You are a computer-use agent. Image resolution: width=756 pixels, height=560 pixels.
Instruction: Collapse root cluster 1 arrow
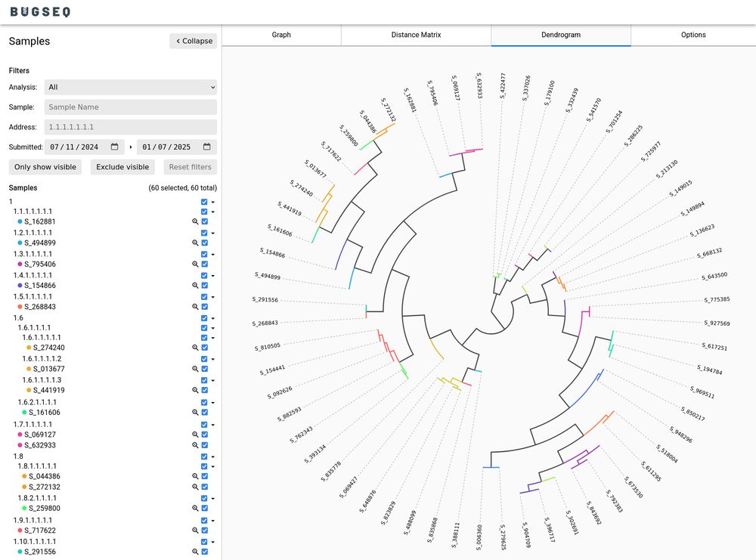click(x=213, y=202)
